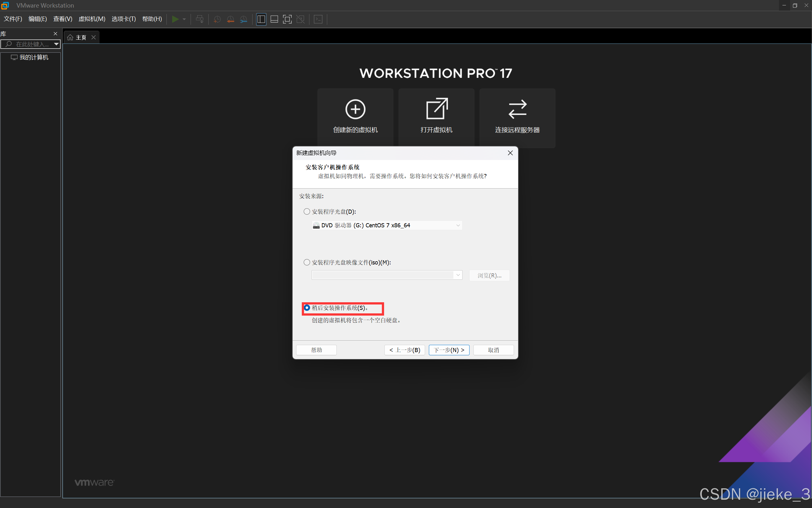Select 稍后安装操作系统 radio option

pos(307,308)
